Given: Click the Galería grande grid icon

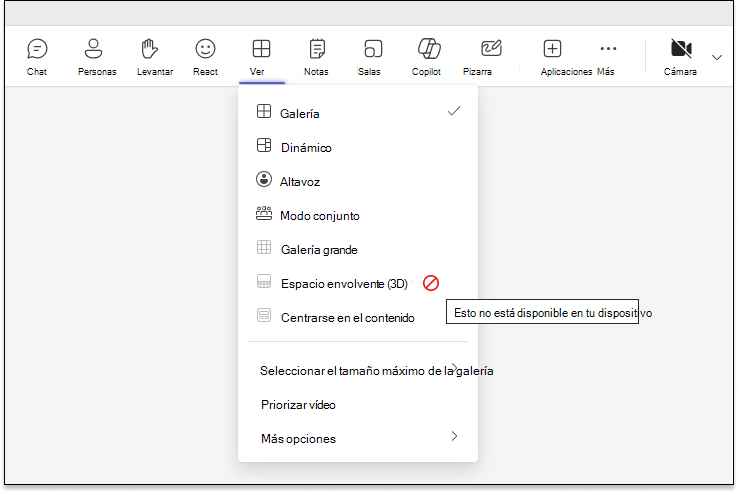Looking at the screenshot, I should 264,247.
